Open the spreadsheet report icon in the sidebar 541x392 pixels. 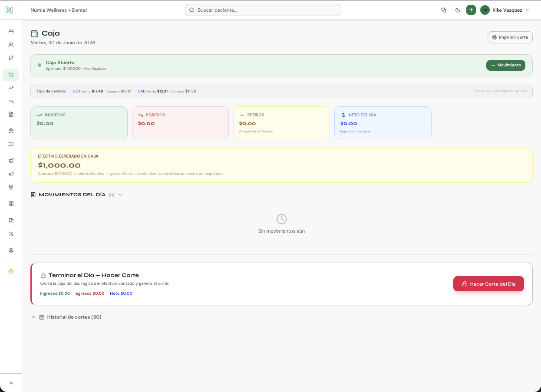(x=11, y=221)
